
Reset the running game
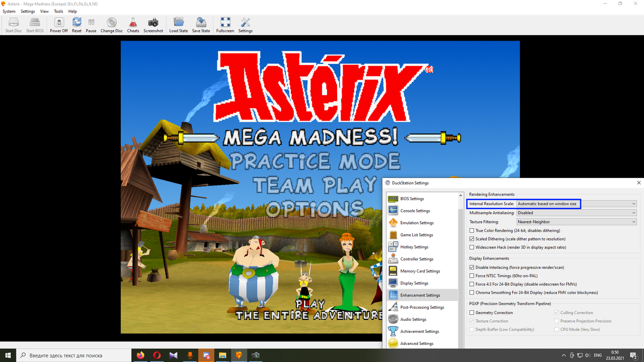point(76,25)
